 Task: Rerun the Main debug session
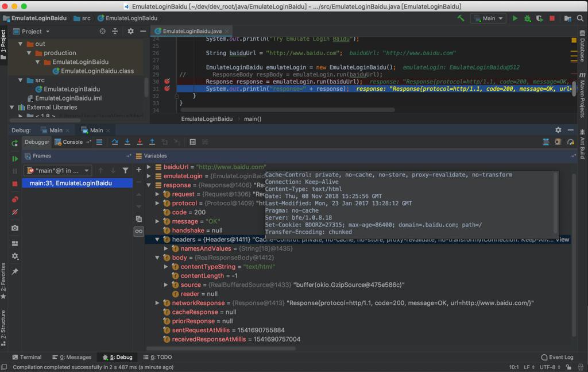[x=14, y=143]
